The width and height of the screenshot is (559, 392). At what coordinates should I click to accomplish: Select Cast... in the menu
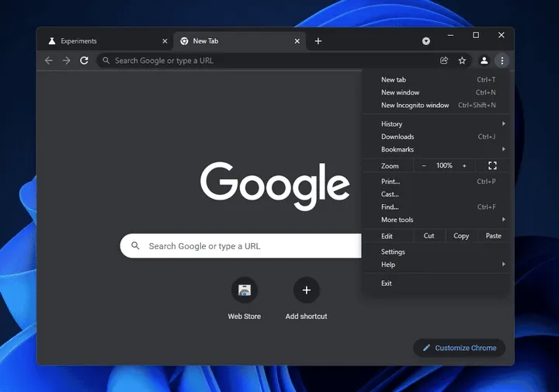point(436,194)
